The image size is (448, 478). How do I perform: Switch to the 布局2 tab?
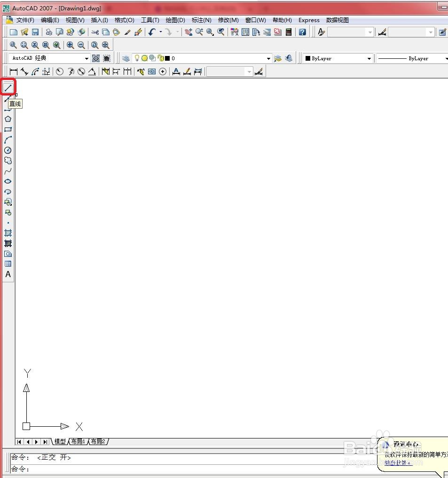[x=98, y=441]
